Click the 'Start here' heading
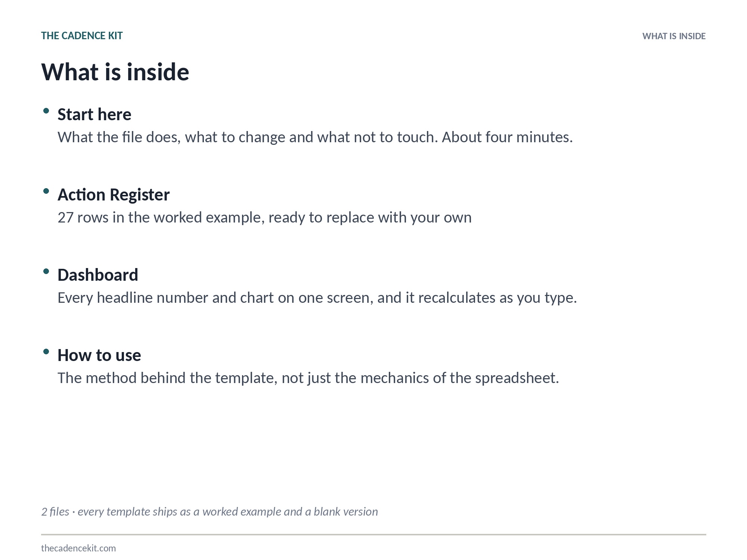This screenshot has height=560, width=747. tap(94, 114)
